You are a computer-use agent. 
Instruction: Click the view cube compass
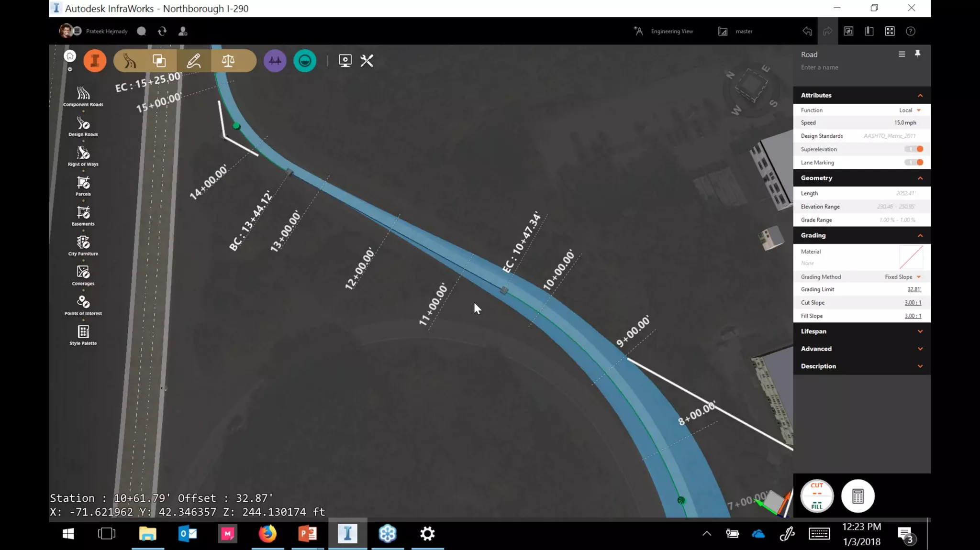coord(752,87)
